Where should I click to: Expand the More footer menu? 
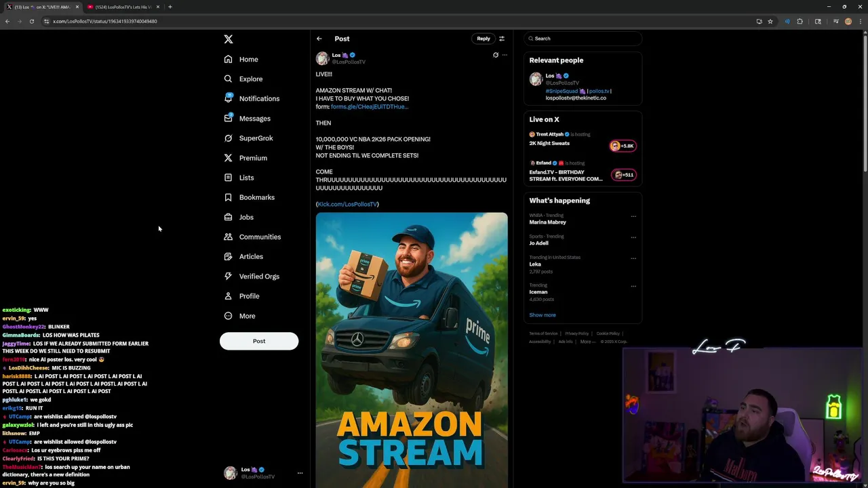(587, 342)
